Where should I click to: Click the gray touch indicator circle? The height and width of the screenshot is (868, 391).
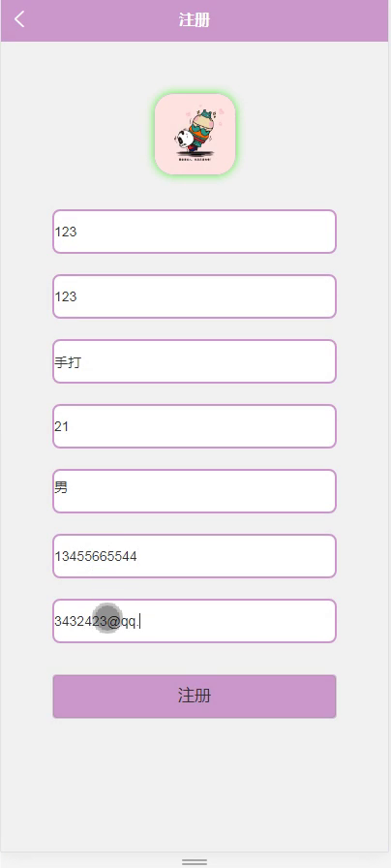[106, 618]
